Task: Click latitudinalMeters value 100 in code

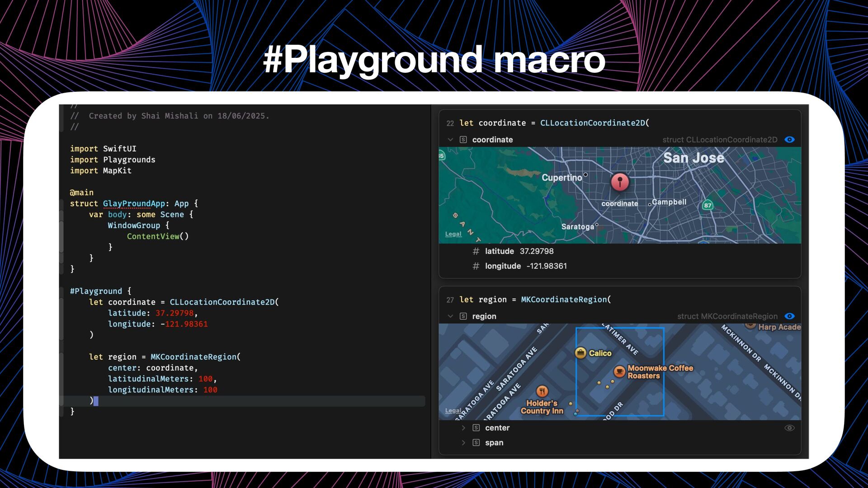Action: 205,379
